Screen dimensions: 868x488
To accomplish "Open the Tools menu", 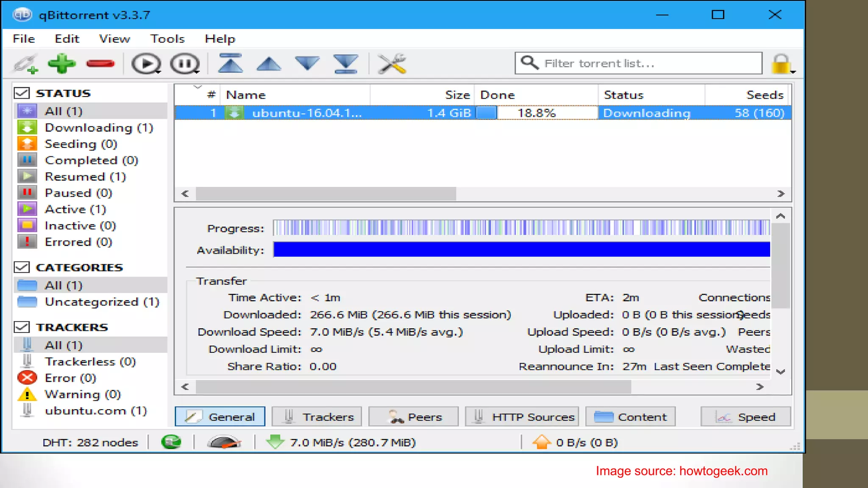I will [167, 39].
